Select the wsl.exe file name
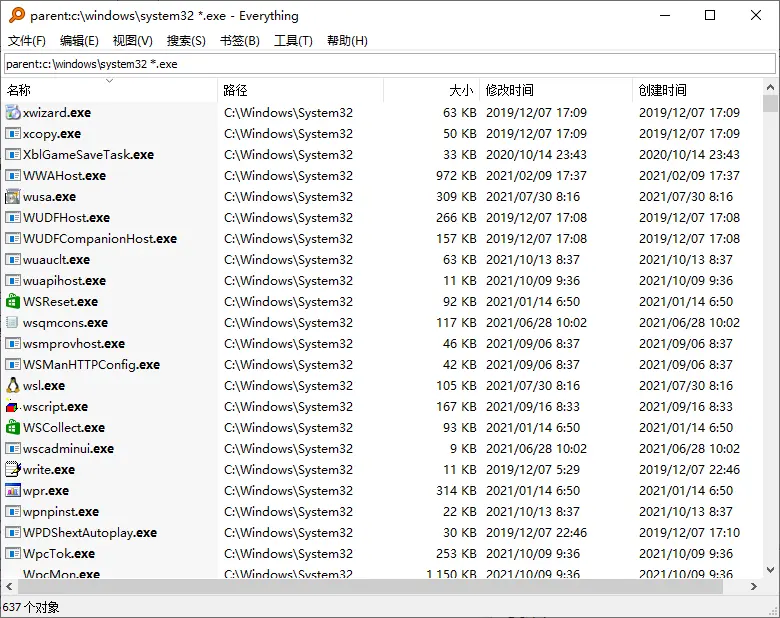The height and width of the screenshot is (618, 780). point(44,386)
